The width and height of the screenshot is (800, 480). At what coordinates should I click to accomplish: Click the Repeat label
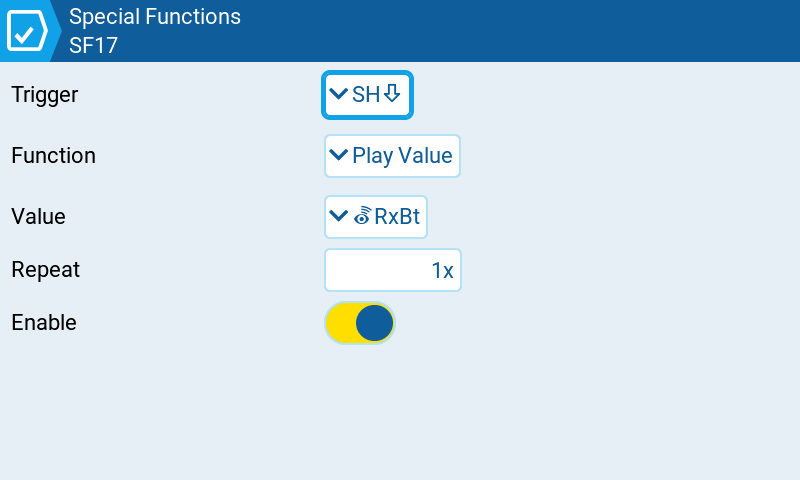click(x=45, y=270)
